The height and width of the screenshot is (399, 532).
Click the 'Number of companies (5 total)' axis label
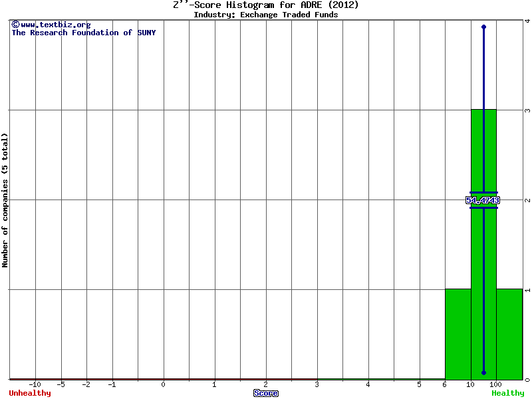tap(5, 200)
